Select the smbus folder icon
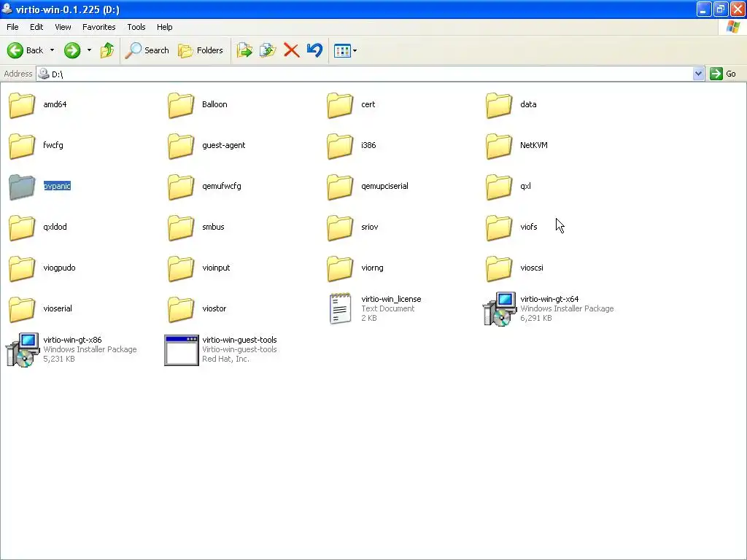The image size is (747, 560). [181, 227]
